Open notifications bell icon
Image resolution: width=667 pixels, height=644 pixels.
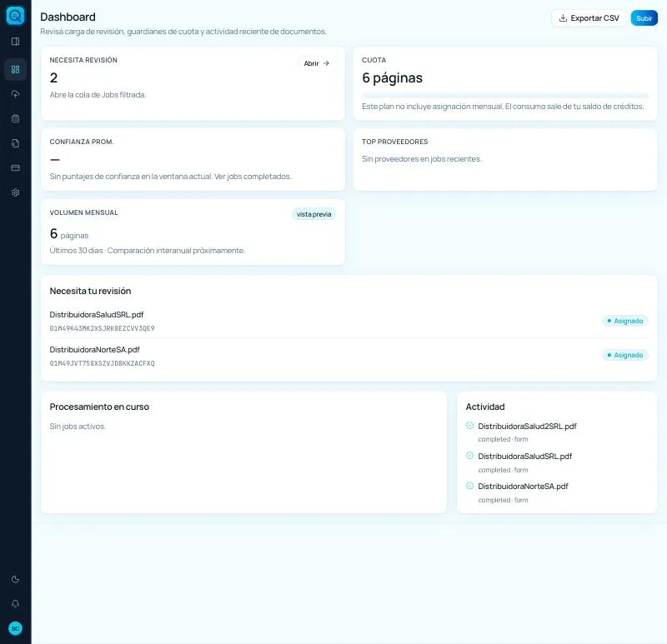pos(15,604)
